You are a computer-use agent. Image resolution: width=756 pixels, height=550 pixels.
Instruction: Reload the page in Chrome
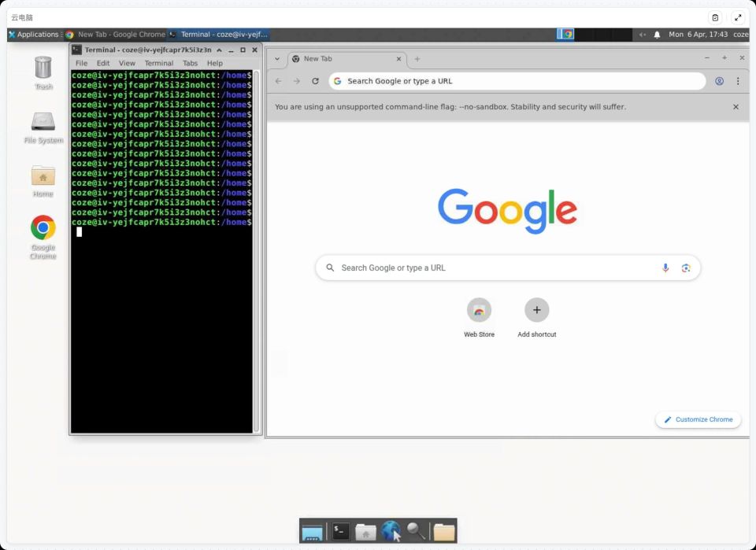[x=315, y=81]
